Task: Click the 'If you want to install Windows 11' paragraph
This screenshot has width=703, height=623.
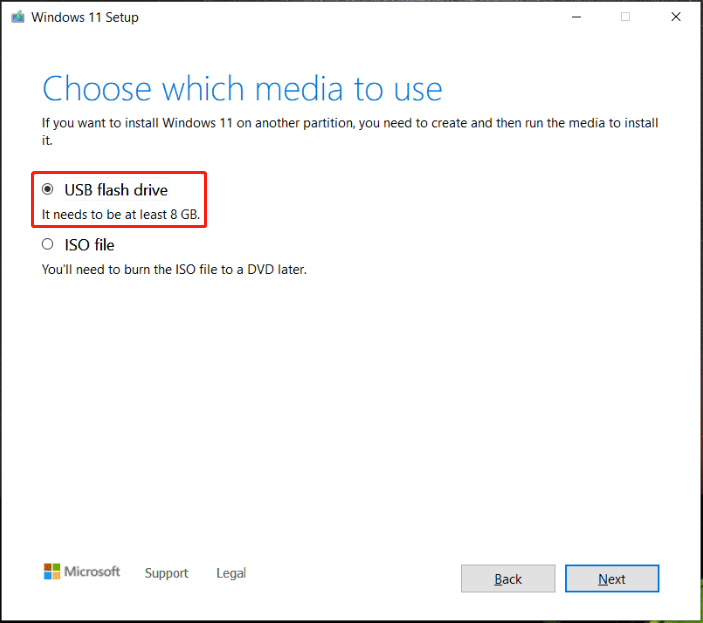Action: pos(350,131)
